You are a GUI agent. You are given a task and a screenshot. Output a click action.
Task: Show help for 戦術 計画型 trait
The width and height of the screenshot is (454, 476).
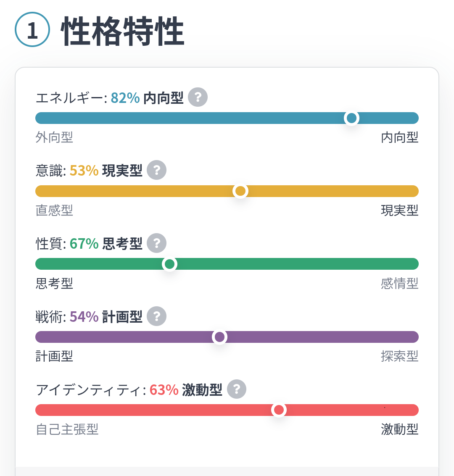156,316
